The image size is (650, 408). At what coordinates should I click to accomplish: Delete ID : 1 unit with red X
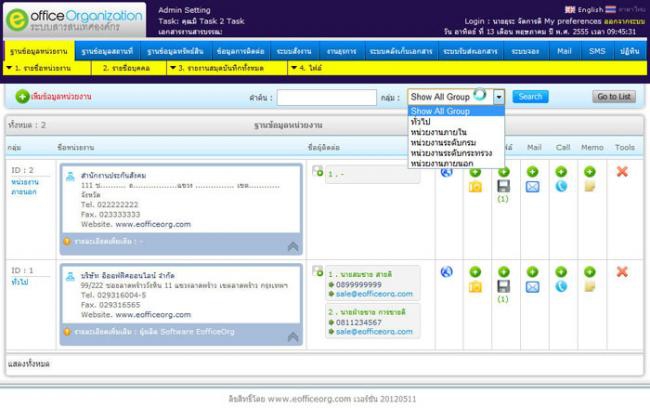(x=622, y=272)
